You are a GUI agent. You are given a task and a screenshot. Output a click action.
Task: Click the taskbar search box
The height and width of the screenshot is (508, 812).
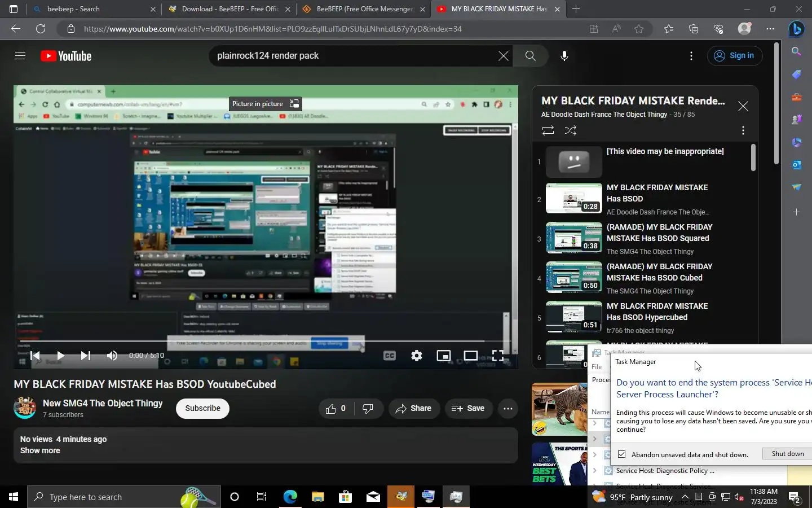123,497
